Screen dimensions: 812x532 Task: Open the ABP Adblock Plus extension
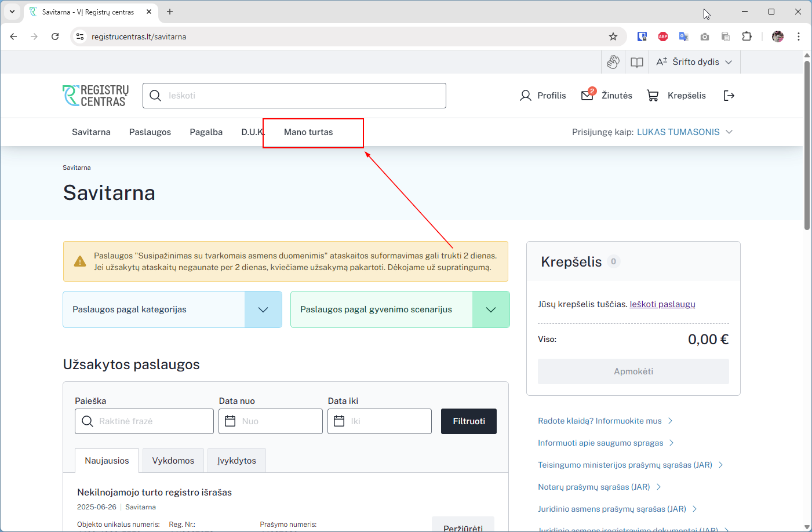[663, 37]
